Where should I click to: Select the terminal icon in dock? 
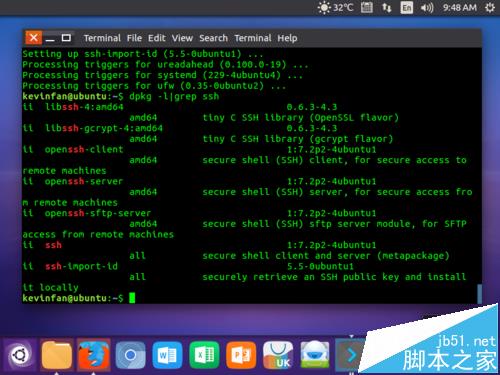[x=349, y=355]
